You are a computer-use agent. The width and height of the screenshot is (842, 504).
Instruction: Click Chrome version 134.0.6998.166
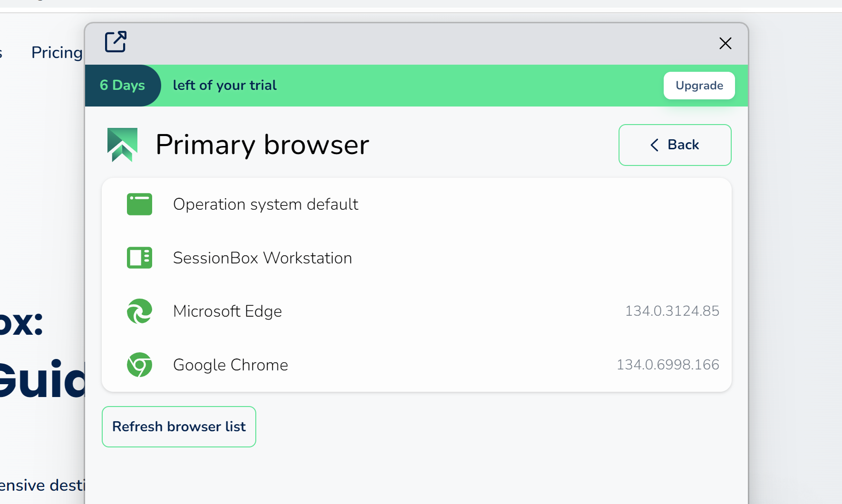668,365
